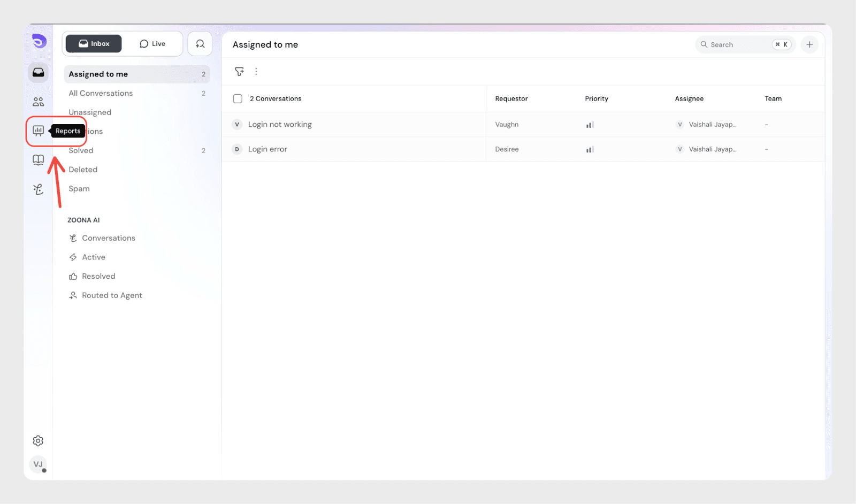Select Routed to Agent under Zoona AI
The image size is (856, 504).
112,295
